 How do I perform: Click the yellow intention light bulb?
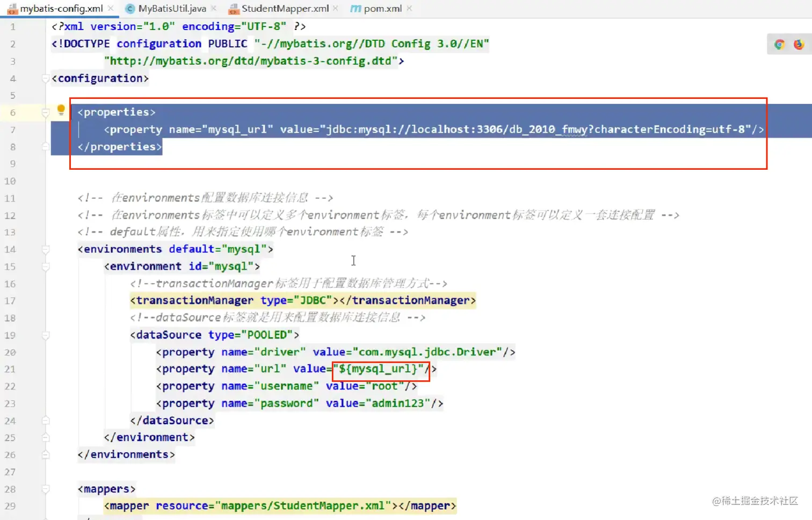click(x=61, y=110)
